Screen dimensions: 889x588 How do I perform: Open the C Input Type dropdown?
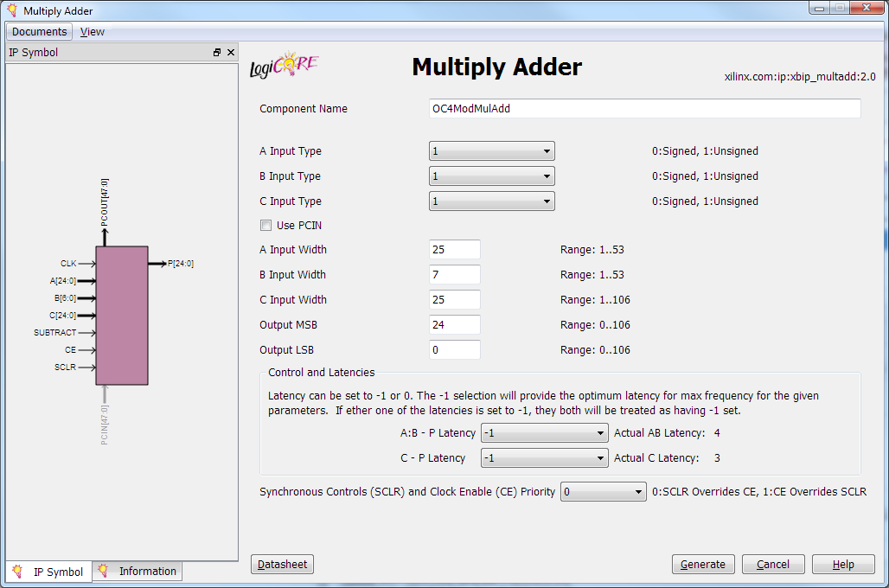491,201
